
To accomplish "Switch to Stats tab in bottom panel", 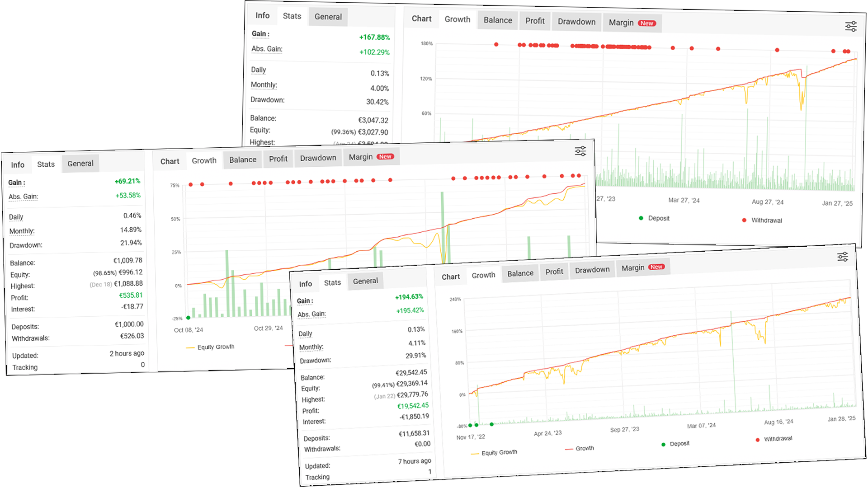I will pyautogui.click(x=332, y=283).
